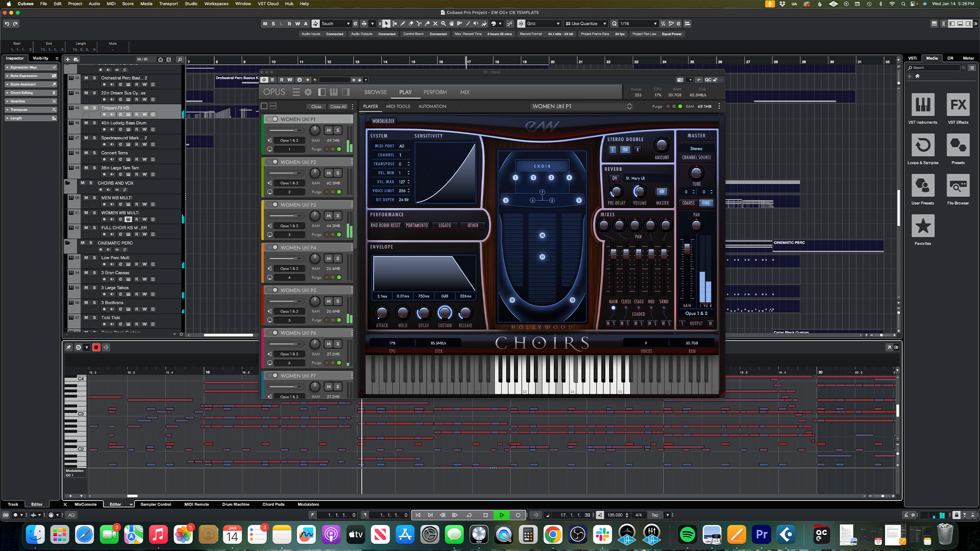Open Opus settings gear icon

[308, 92]
